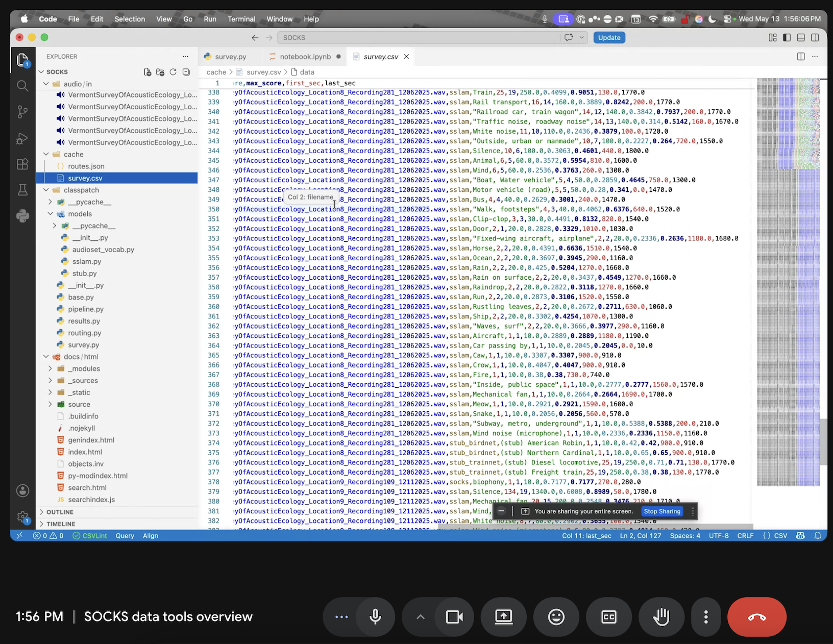833x644 pixels.
Task: Open Source Control view
Action: pyautogui.click(x=22, y=112)
